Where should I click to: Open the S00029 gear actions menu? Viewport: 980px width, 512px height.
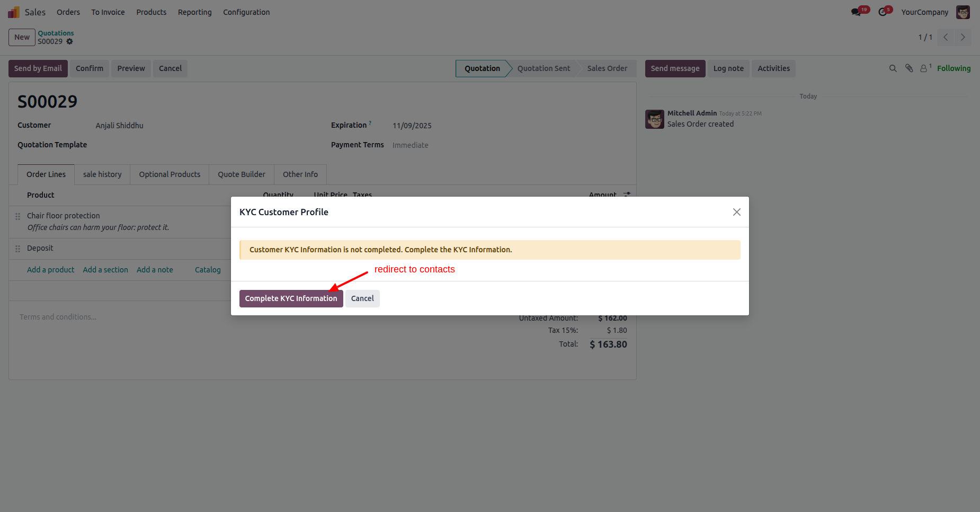(69, 41)
